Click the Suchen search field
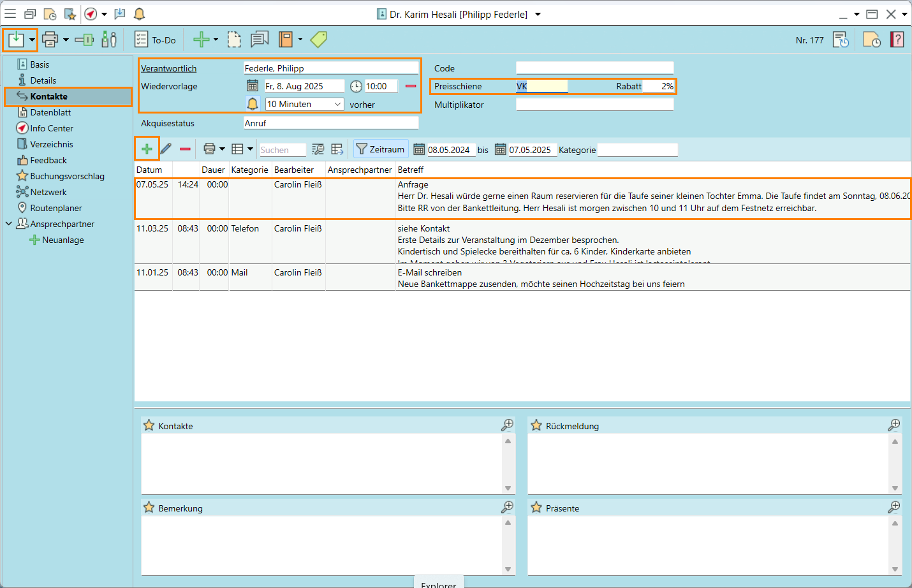912x588 pixels. click(x=283, y=150)
